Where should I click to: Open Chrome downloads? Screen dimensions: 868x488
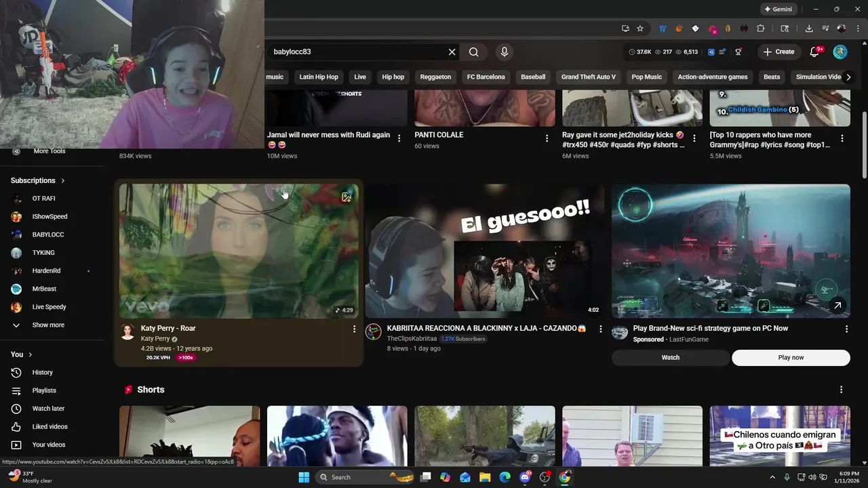[809, 28]
